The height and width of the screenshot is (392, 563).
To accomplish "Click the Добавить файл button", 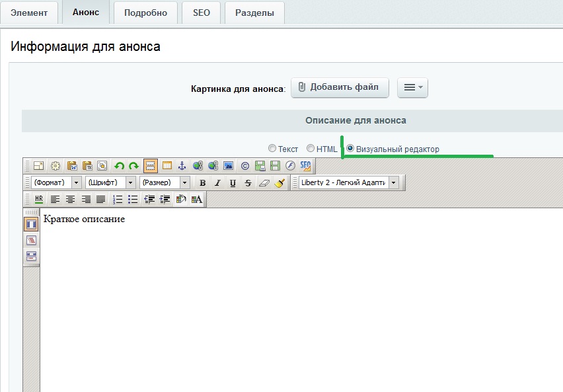I will pyautogui.click(x=340, y=87).
